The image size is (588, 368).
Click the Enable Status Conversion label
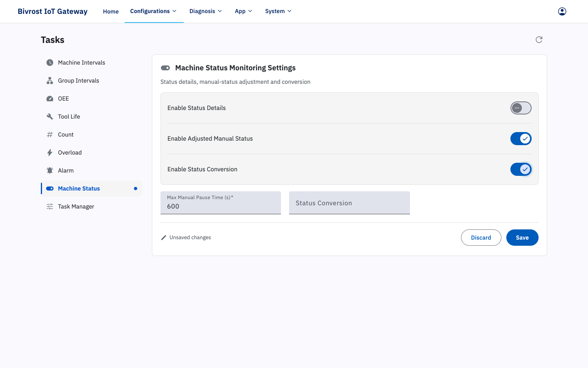[202, 169]
